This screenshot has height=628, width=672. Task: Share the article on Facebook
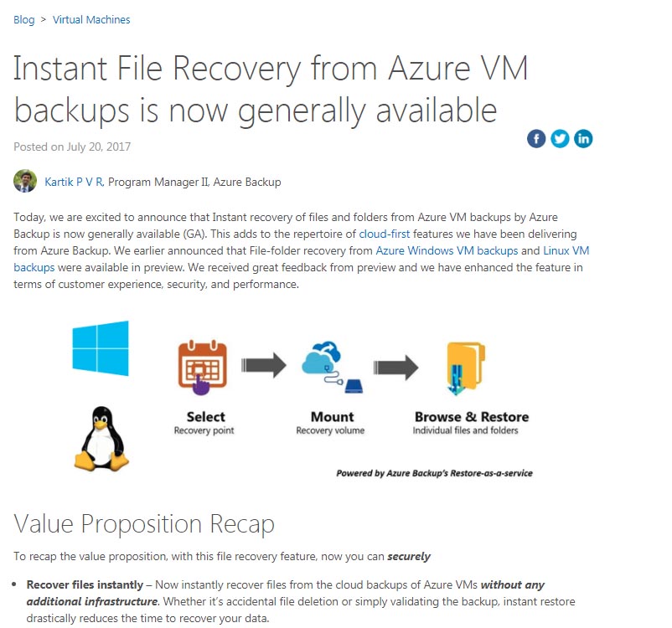[536, 138]
